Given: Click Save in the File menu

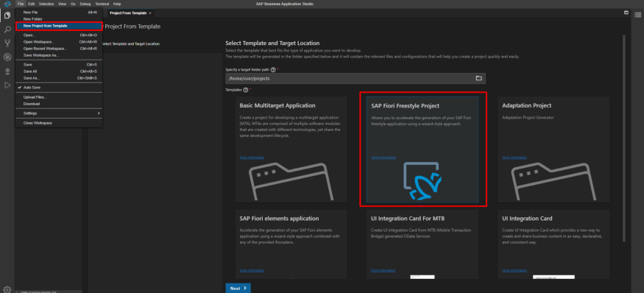Looking at the screenshot, I should click(x=59, y=65).
